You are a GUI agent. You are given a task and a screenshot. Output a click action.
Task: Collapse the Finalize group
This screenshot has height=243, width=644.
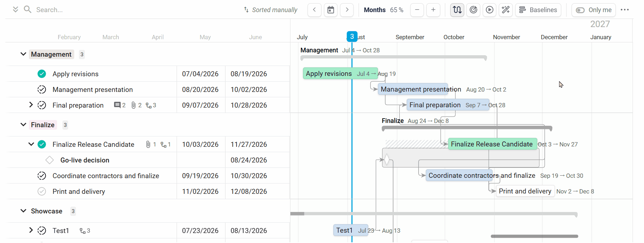tap(23, 125)
